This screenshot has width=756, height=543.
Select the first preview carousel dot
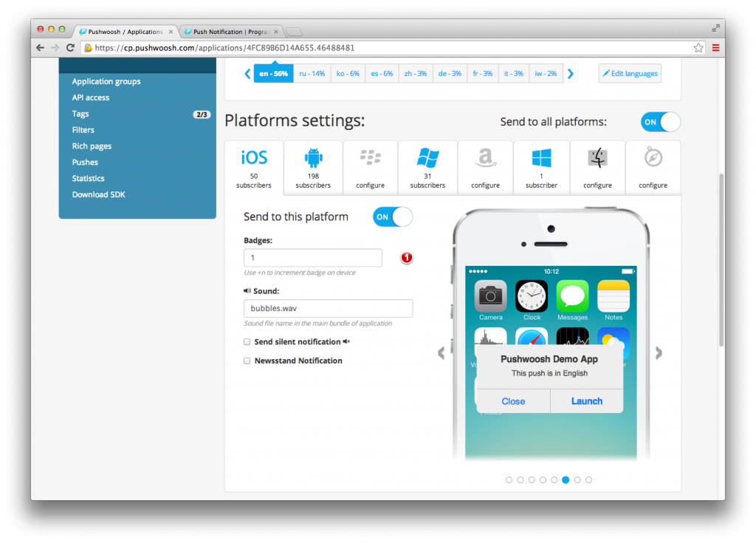(509, 479)
